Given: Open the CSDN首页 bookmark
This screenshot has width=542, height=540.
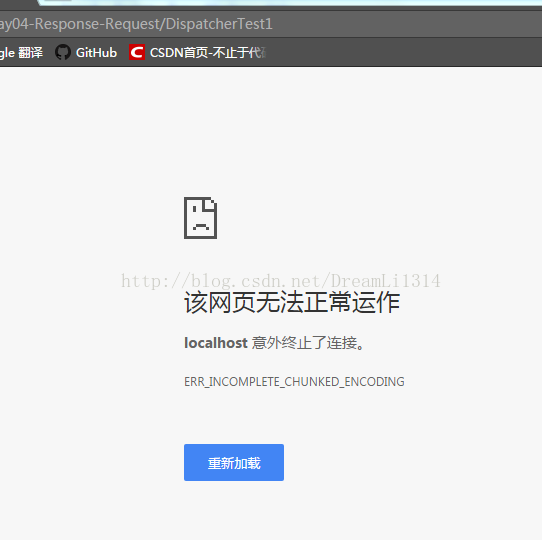Looking at the screenshot, I should [198, 53].
